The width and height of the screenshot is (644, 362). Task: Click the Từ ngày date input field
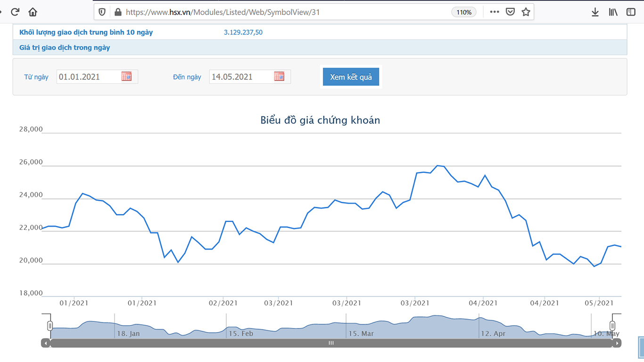[88, 77]
